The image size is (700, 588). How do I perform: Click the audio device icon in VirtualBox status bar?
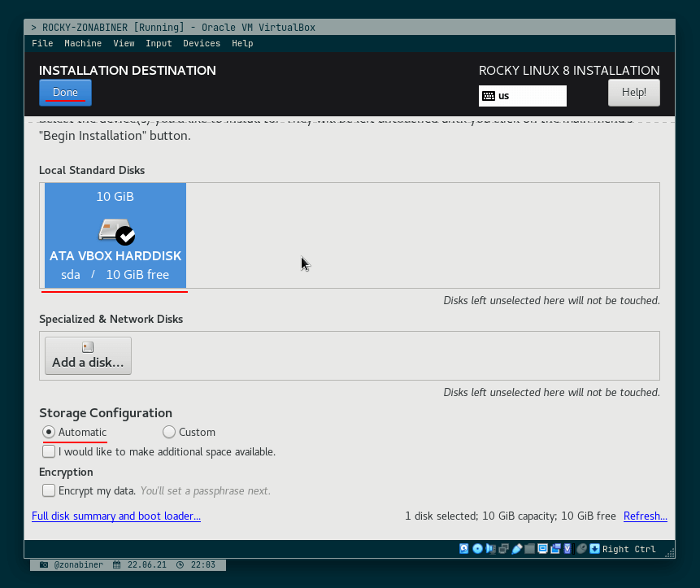(490, 549)
